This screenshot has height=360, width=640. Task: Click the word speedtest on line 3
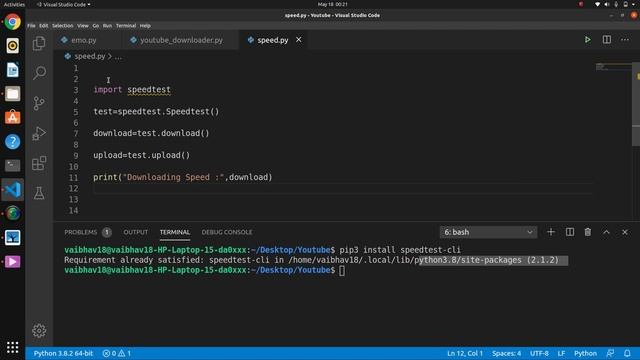(149, 89)
